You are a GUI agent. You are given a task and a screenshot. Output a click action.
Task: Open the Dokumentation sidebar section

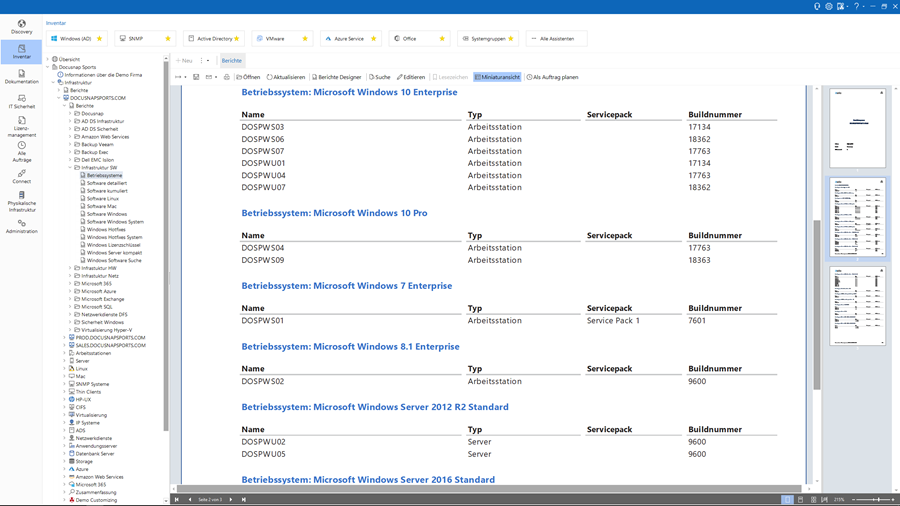tap(21, 77)
